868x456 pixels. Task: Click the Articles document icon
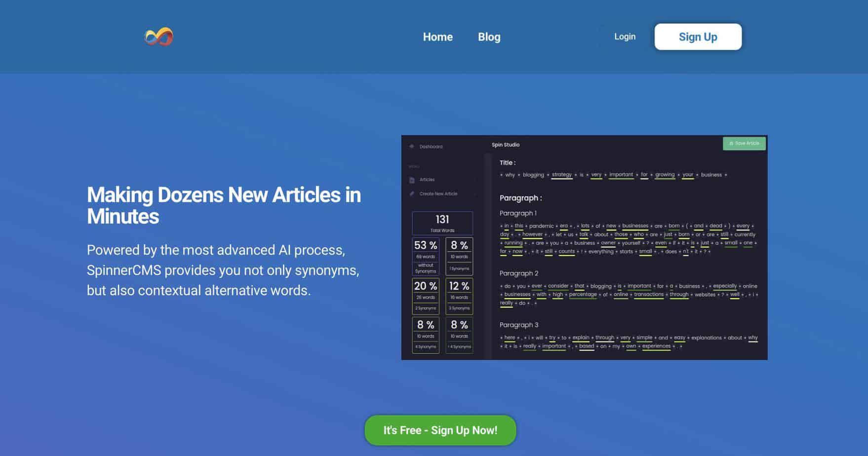click(x=412, y=180)
